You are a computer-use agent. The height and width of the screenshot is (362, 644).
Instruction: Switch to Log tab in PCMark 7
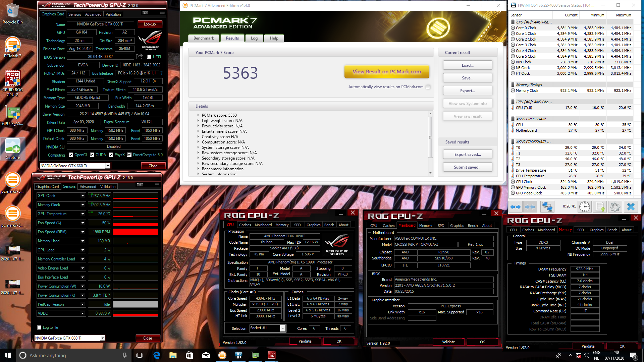(x=254, y=38)
